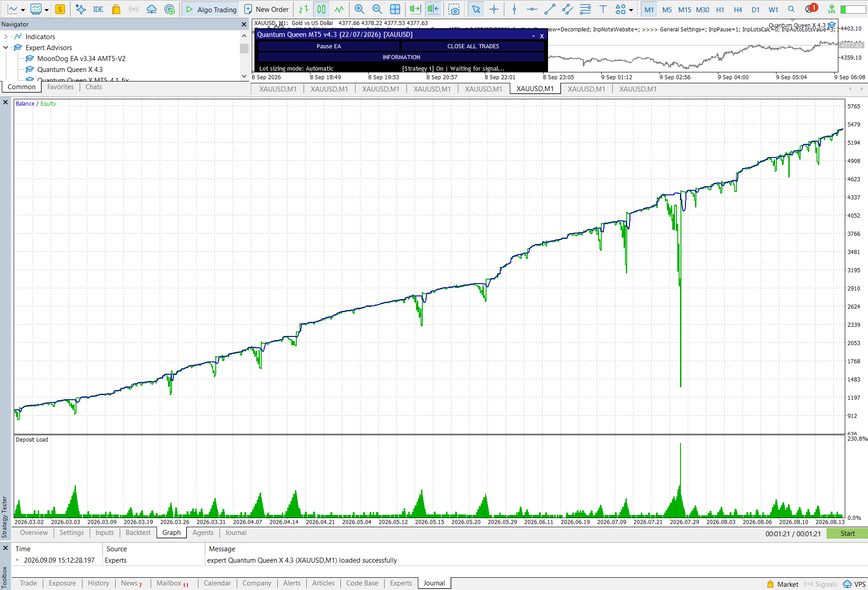Collapse the Expert Advisors tree node
The image size is (868, 590).
pyautogui.click(x=5, y=47)
